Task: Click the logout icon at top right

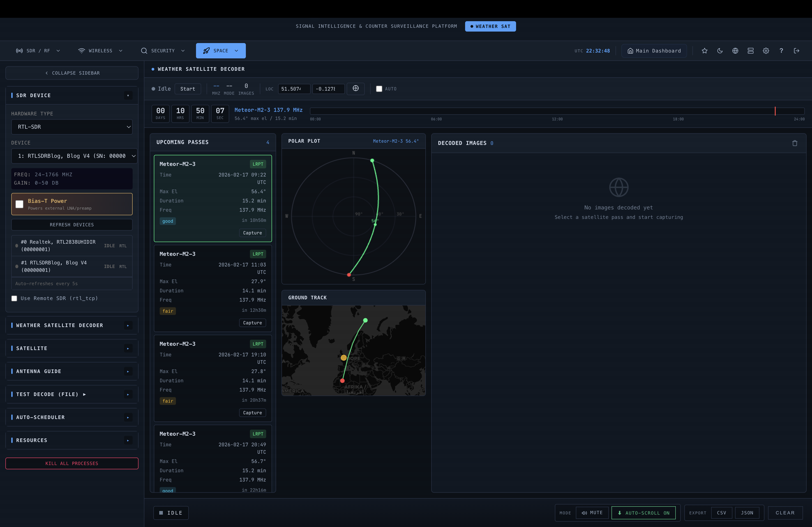Action: [797, 50]
